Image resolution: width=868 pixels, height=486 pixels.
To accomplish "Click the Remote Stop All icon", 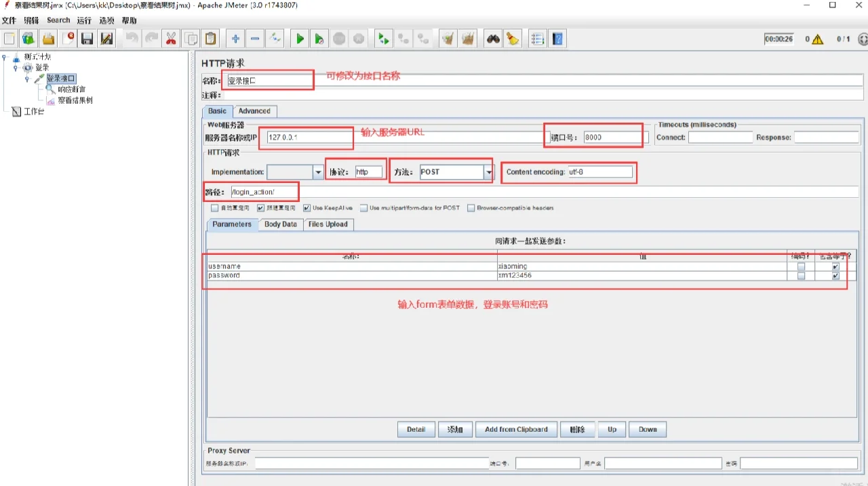I will 403,39.
